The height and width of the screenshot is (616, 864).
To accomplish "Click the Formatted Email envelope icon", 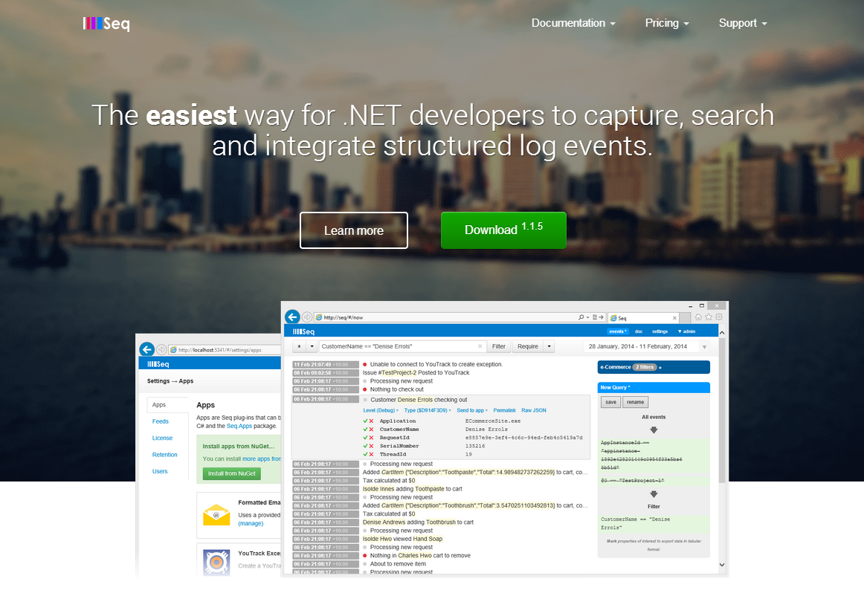I will (216, 515).
